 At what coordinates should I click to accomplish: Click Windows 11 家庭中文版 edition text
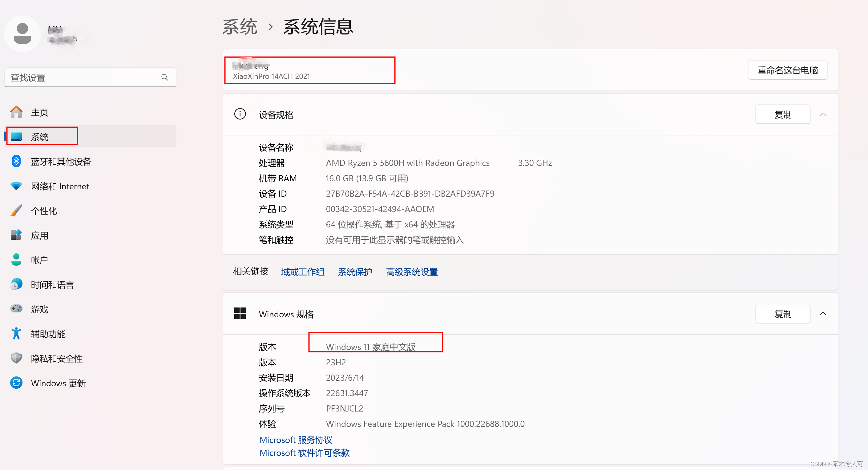[x=371, y=347]
